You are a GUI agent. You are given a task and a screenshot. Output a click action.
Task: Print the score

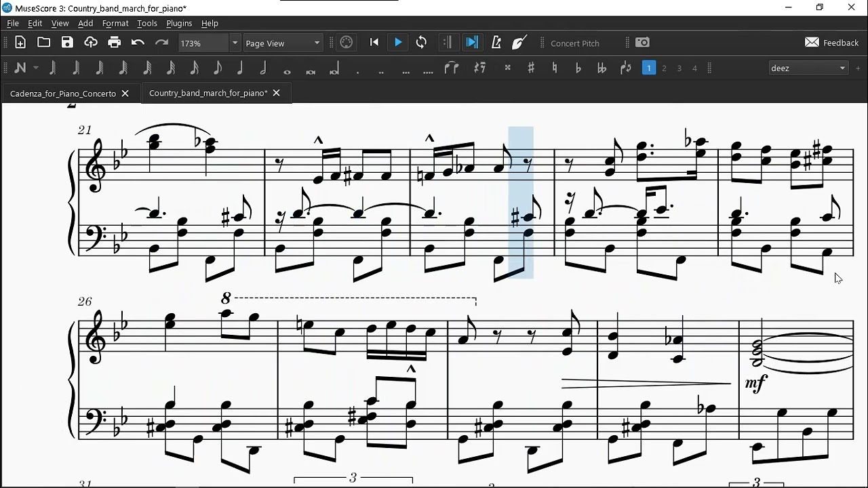click(x=115, y=43)
